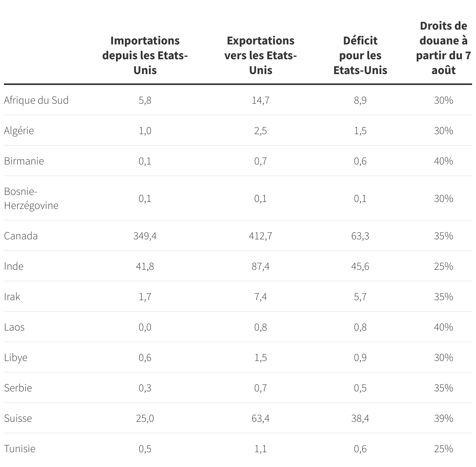Click the Algérie country name

pyautogui.click(x=19, y=131)
